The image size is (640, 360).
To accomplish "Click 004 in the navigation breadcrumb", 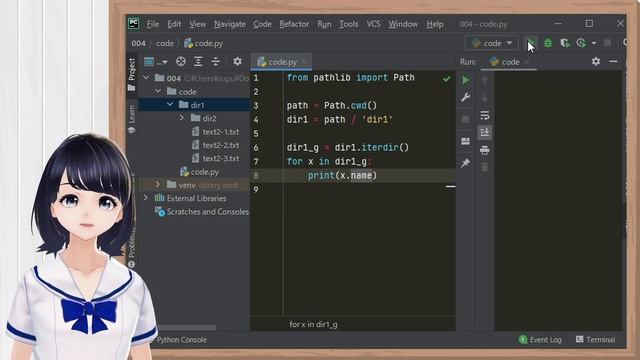I will (138, 43).
